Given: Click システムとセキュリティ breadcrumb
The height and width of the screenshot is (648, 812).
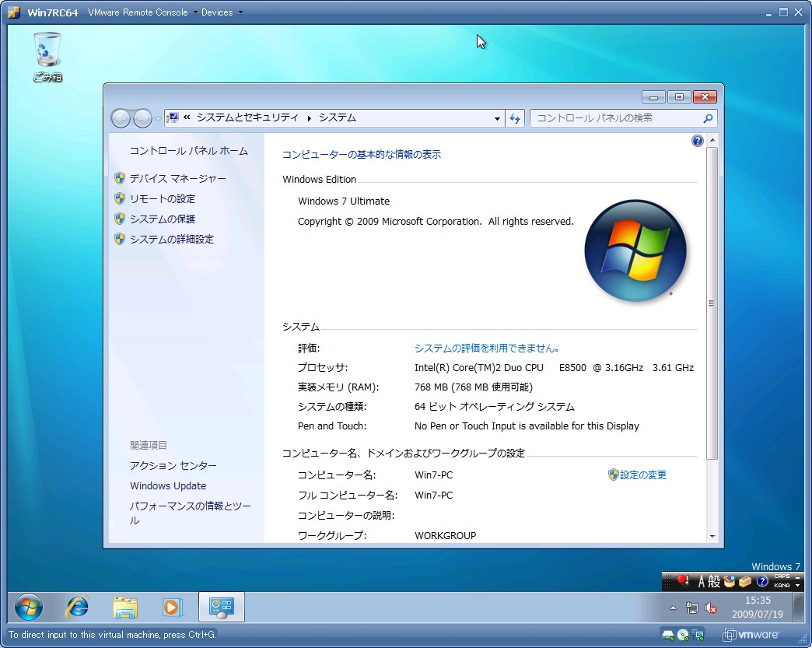Looking at the screenshot, I should click(247, 117).
